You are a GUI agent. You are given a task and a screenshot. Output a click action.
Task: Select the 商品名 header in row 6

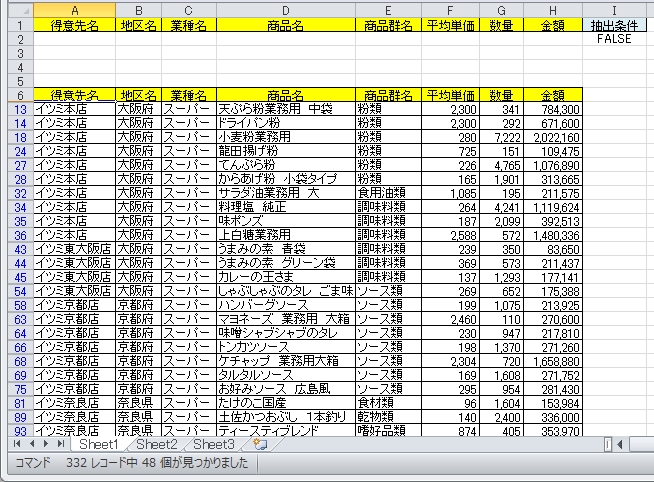coord(285,95)
